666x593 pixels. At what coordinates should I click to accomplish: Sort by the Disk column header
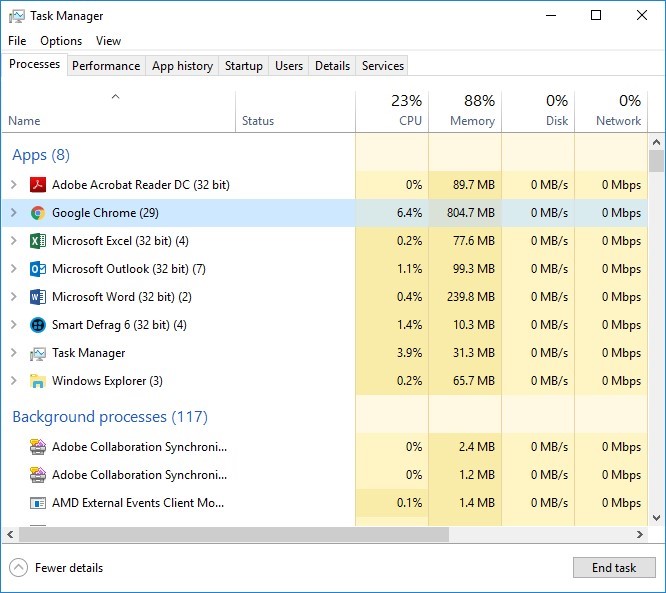pos(538,112)
